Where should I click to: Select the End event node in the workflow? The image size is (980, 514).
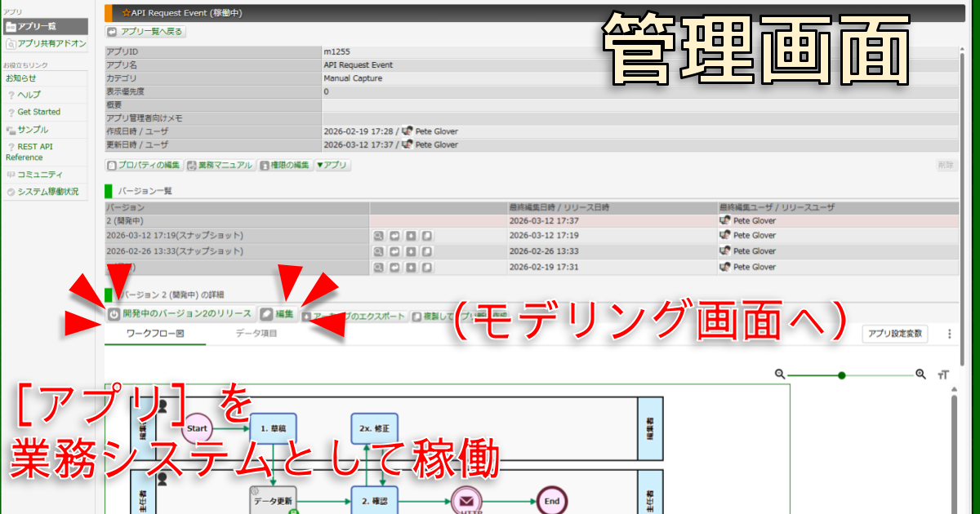[x=552, y=502]
